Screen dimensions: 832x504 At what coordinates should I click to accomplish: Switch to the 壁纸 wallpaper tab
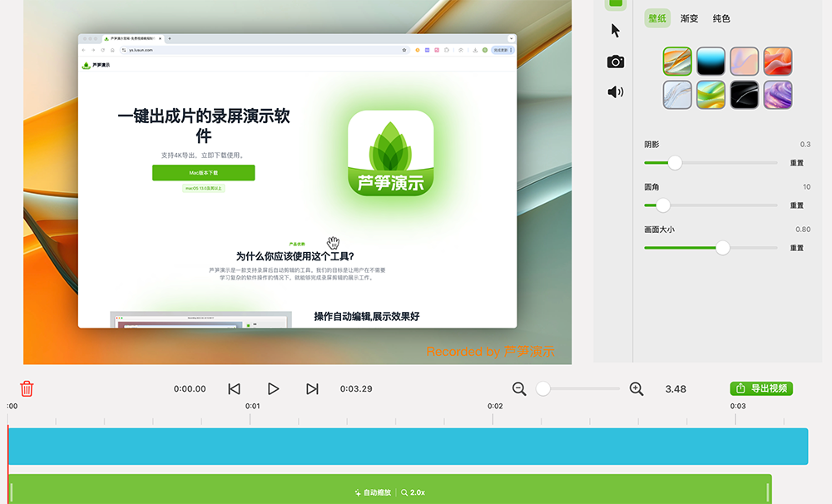tap(657, 18)
